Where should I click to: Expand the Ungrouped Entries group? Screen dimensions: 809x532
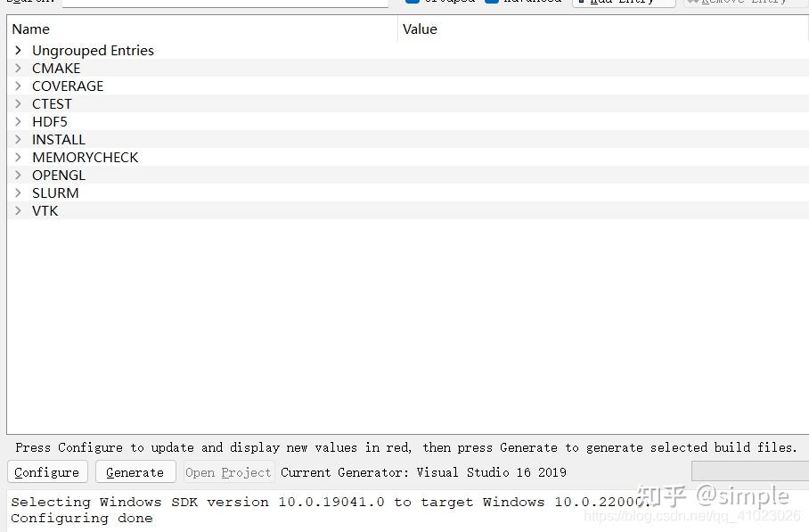pos(18,50)
